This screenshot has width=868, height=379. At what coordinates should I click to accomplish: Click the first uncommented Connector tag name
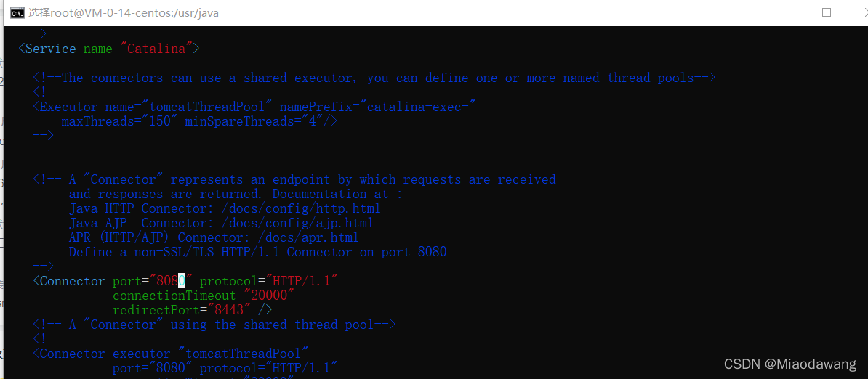coord(72,281)
